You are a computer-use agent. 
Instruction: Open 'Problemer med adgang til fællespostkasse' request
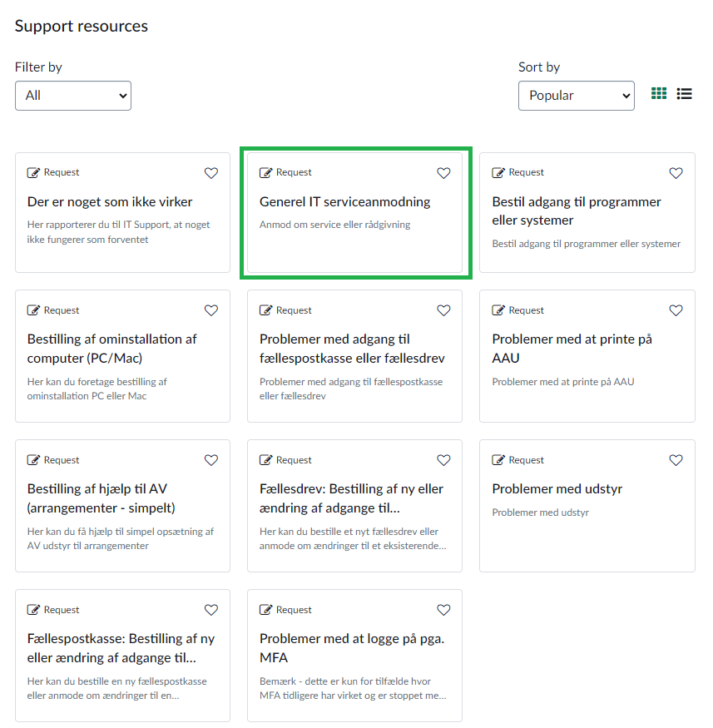pyautogui.click(x=352, y=348)
